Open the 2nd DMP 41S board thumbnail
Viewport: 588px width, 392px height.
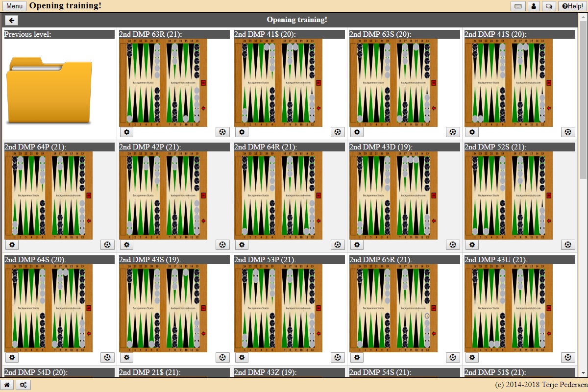click(509, 83)
